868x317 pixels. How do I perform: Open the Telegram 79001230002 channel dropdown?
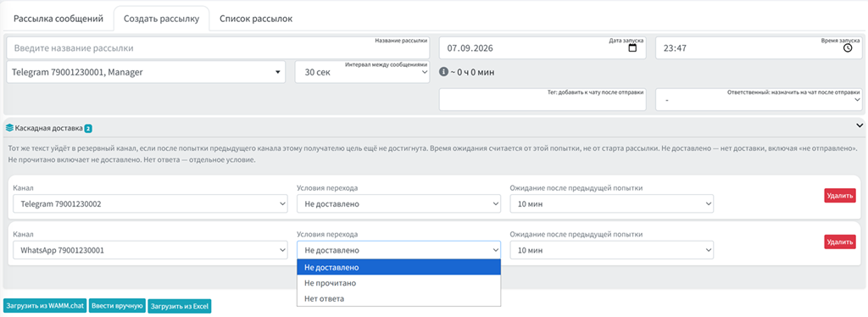(x=150, y=204)
